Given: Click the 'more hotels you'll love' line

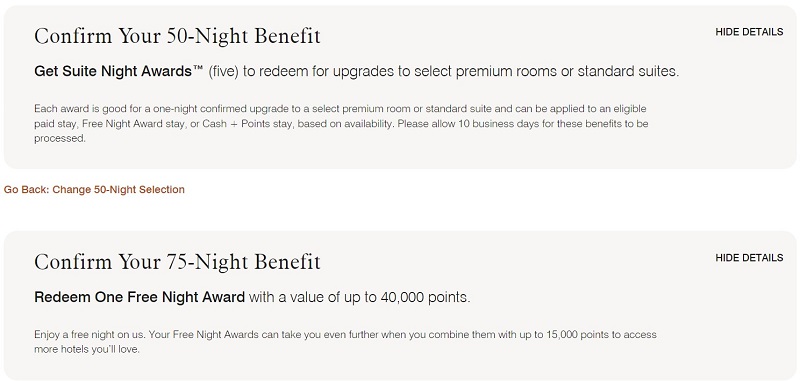Looking at the screenshot, I should [x=87, y=350].
